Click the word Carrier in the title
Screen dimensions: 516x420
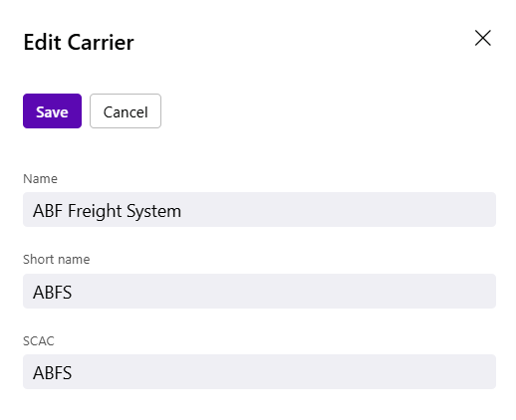[x=101, y=42]
